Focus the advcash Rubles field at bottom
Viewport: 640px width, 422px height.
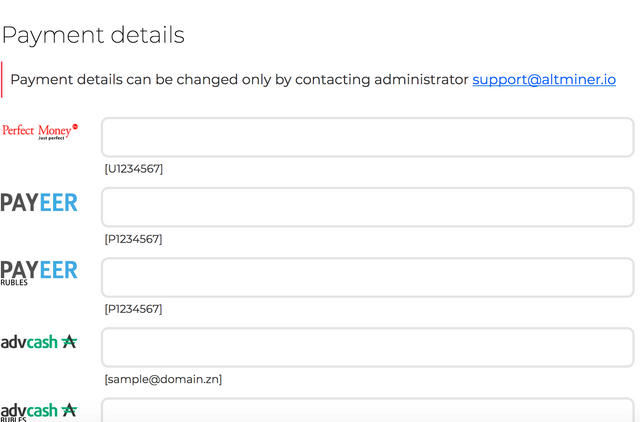pos(367,410)
